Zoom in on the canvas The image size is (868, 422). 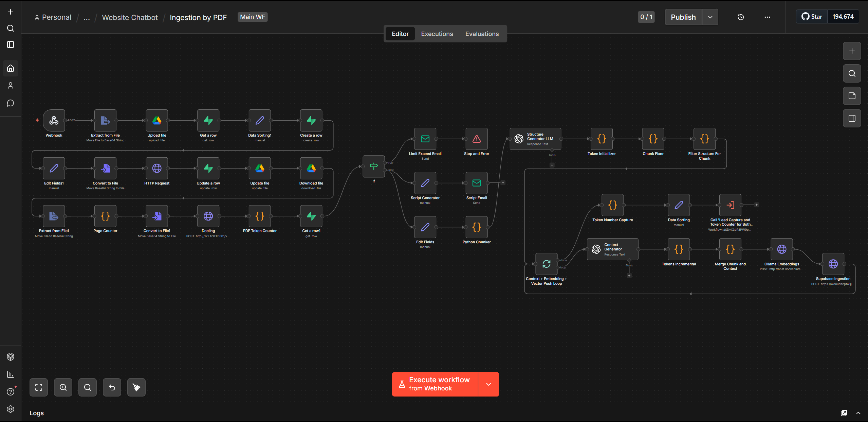(63, 387)
